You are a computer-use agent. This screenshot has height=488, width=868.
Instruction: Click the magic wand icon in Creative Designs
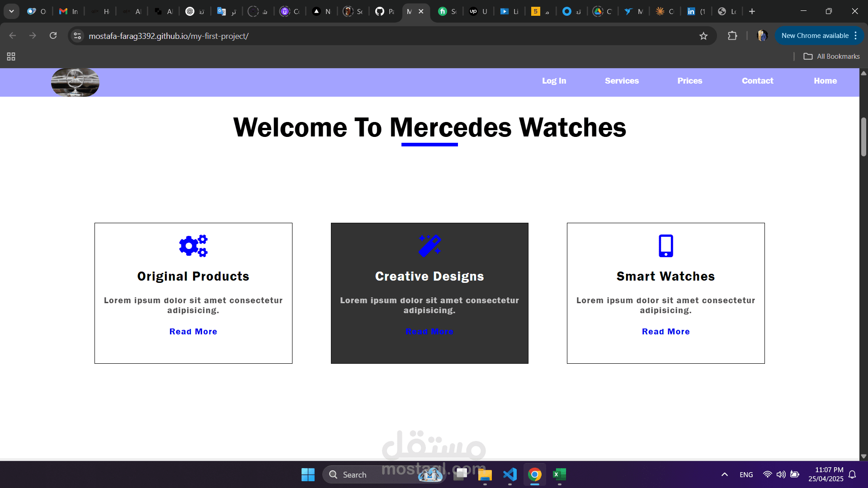tap(429, 246)
